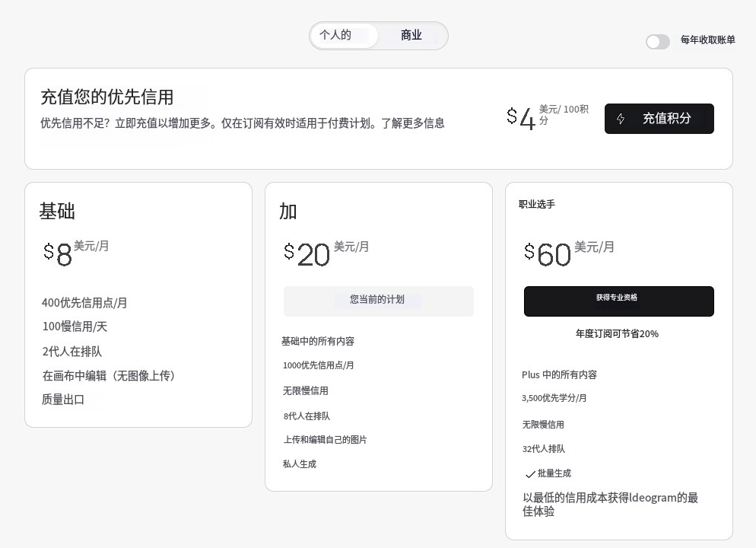Click the checkmark icon beside 批量生成

(x=530, y=474)
